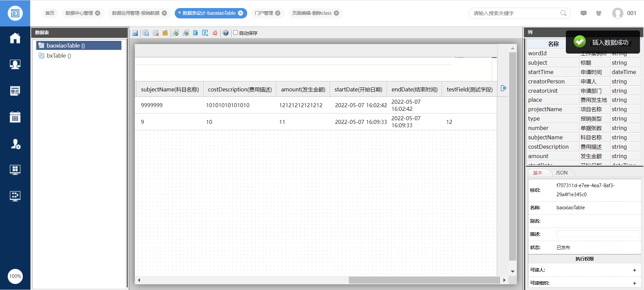Click the add-column icon beside table header

(x=503, y=88)
